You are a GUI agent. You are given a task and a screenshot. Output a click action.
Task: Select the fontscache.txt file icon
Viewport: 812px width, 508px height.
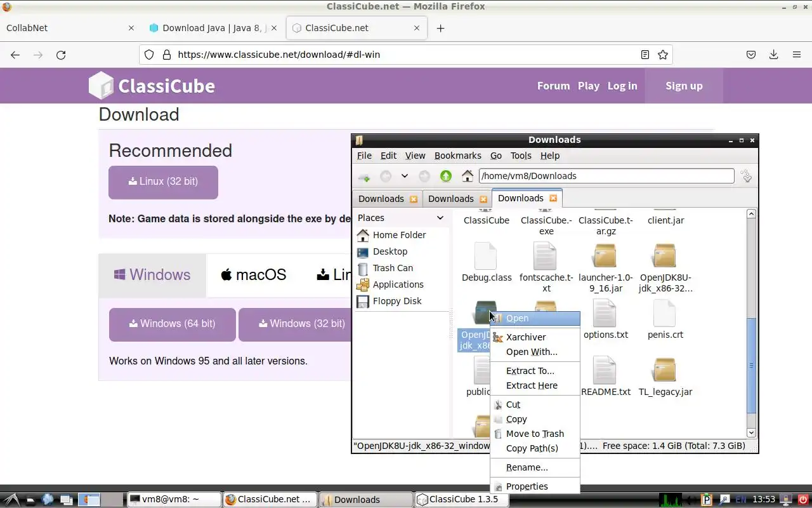(x=546, y=256)
